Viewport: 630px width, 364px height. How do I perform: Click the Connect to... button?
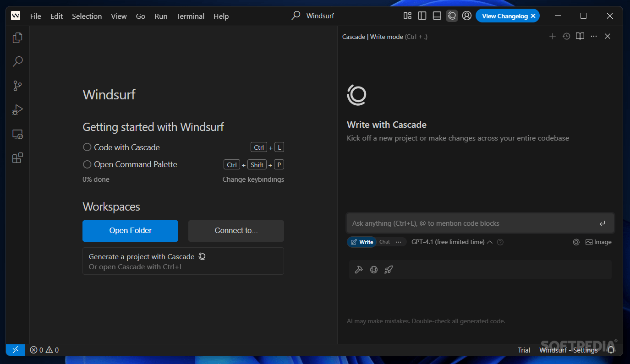tap(236, 231)
